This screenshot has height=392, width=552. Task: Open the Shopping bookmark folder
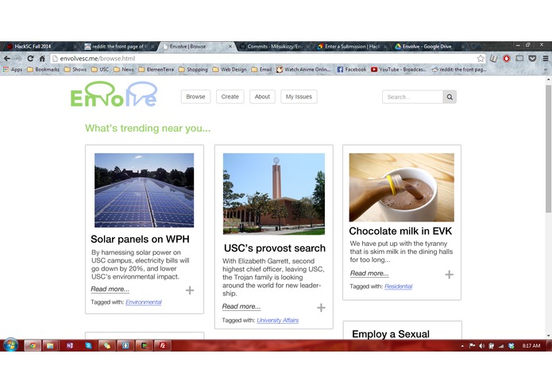click(x=193, y=70)
